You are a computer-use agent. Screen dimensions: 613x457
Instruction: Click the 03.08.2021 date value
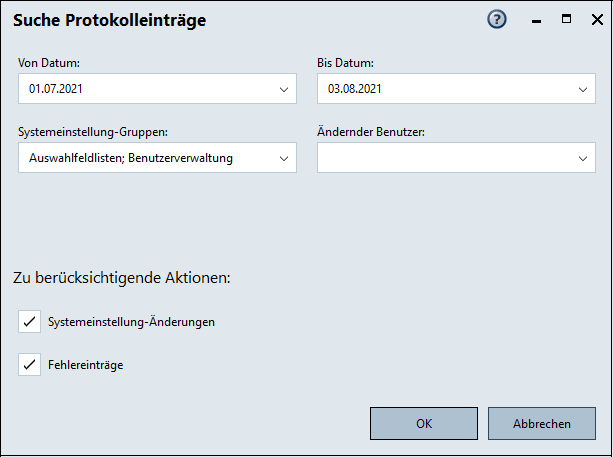pos(355,89)
